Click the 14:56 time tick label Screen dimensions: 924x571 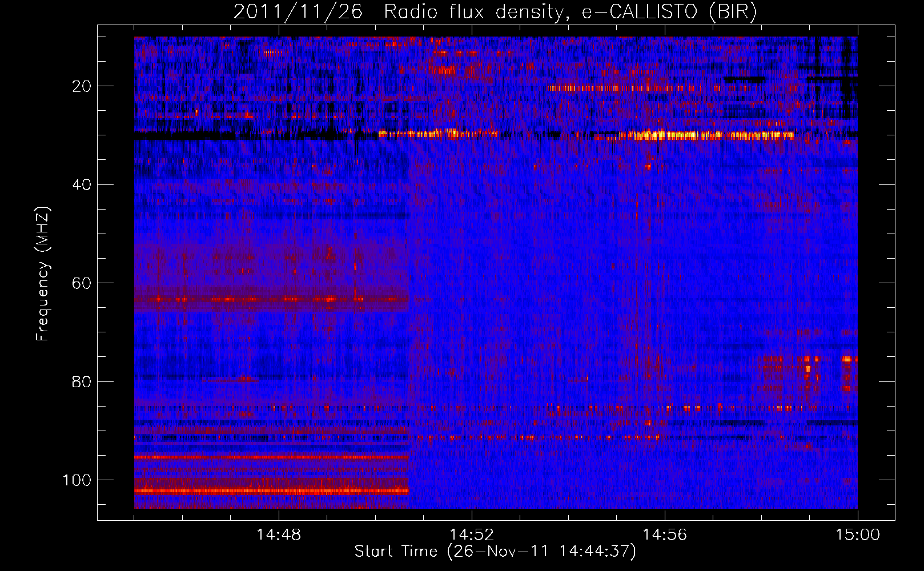pyautogui.click(x=665, y=534)
